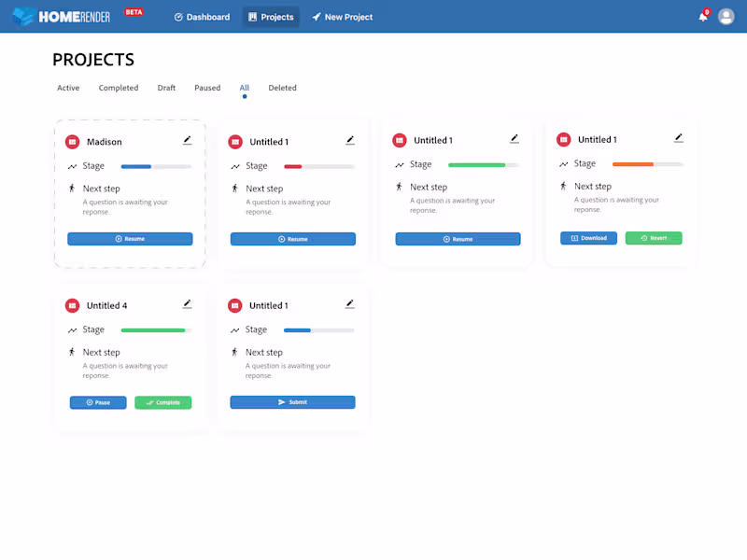Show the Deleted projects tab

(283, 88)
